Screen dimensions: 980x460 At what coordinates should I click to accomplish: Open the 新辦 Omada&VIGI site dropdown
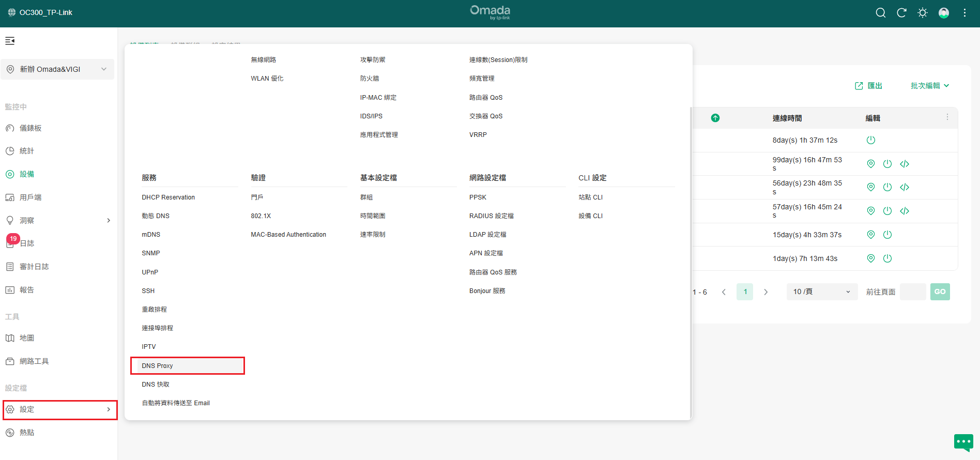pos(57,69)
